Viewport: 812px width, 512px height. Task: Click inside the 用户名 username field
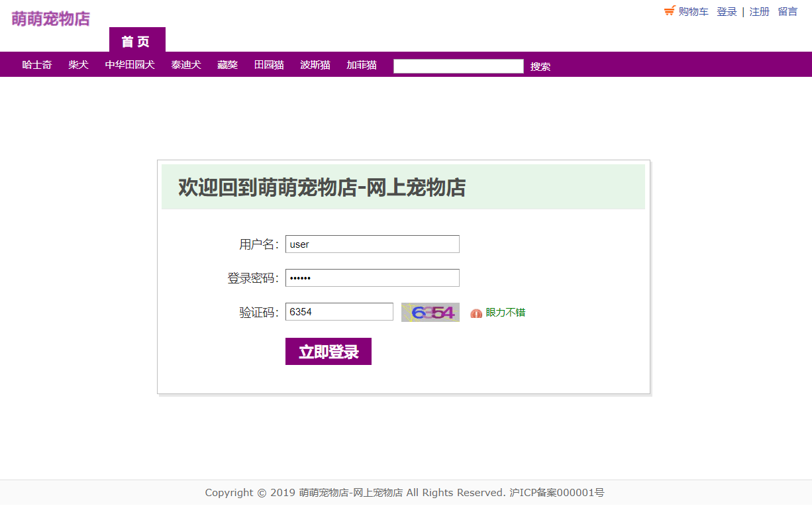(372, 244)
